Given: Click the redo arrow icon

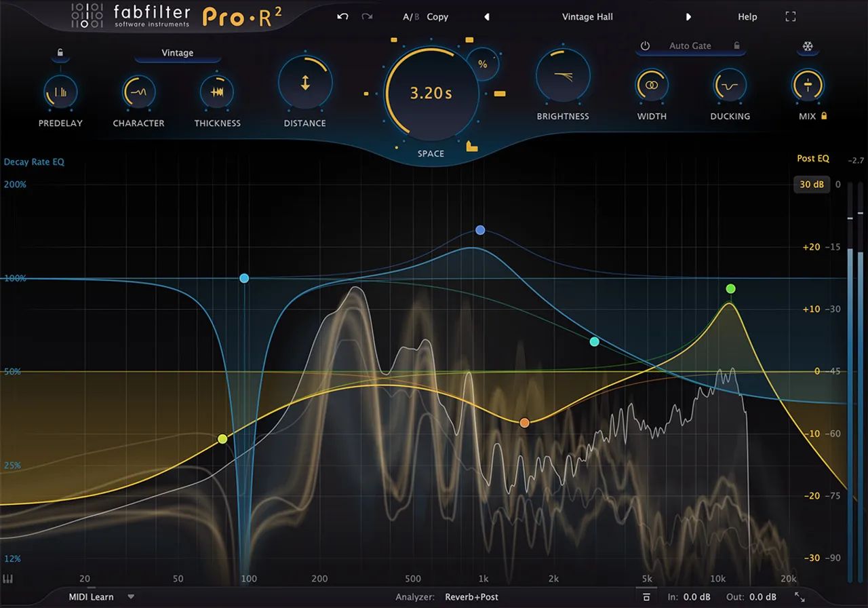Looking at the screenshot, I should (367, 16).
